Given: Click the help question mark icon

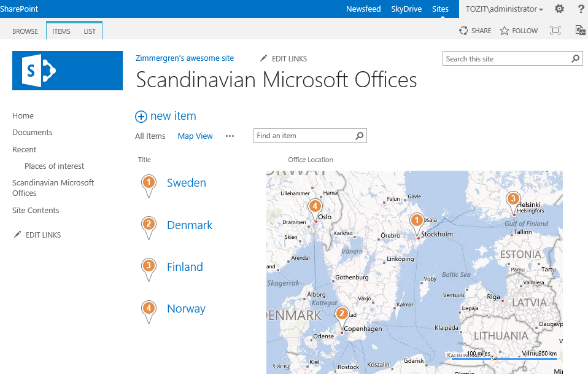Looking at the screenshot, I should (581, 9).
